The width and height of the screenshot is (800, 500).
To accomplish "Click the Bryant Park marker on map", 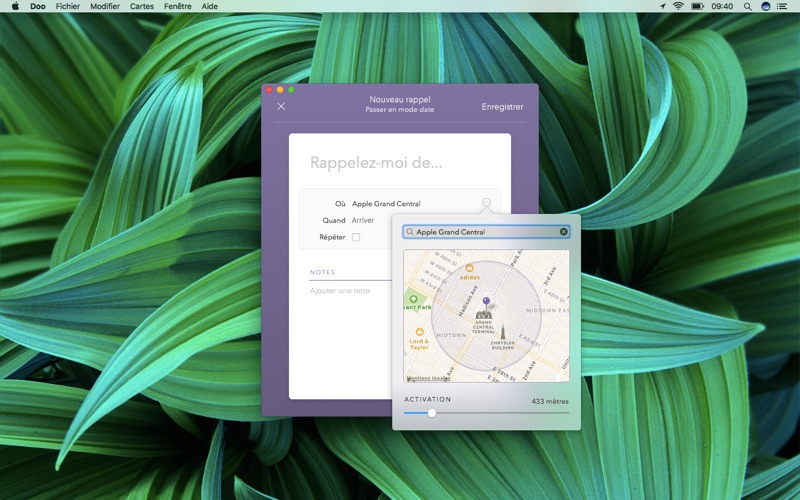I will tap(417, 303).
